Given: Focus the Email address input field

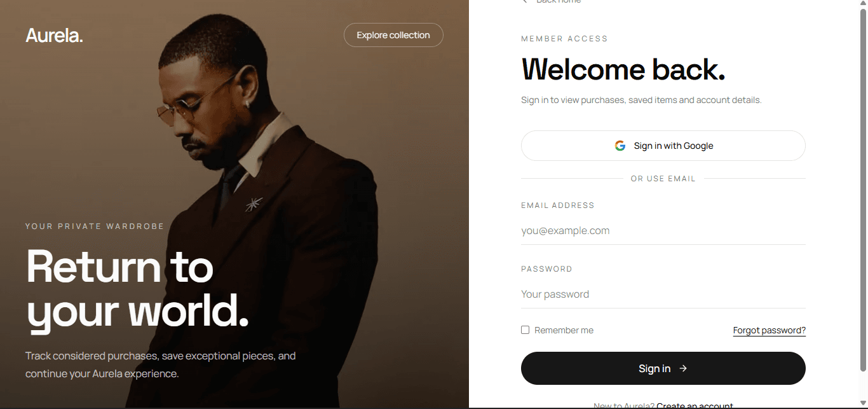Looking at the screenshot, I should click(x=663, y=231).
